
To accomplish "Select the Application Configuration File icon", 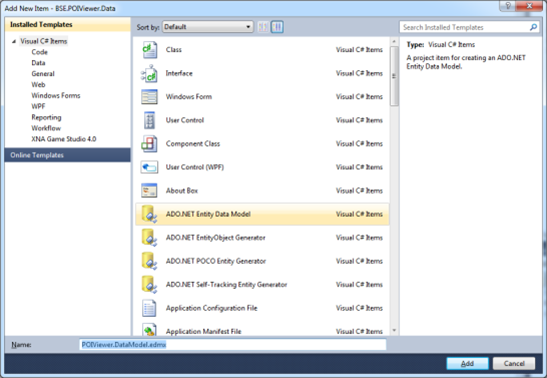I will point(149,308).
